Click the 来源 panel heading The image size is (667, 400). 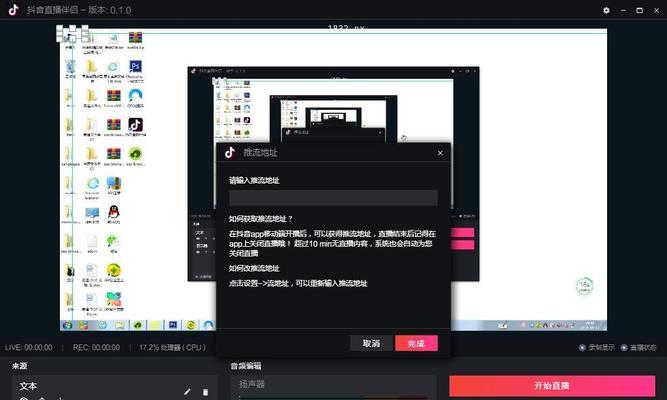pos(20,366)
